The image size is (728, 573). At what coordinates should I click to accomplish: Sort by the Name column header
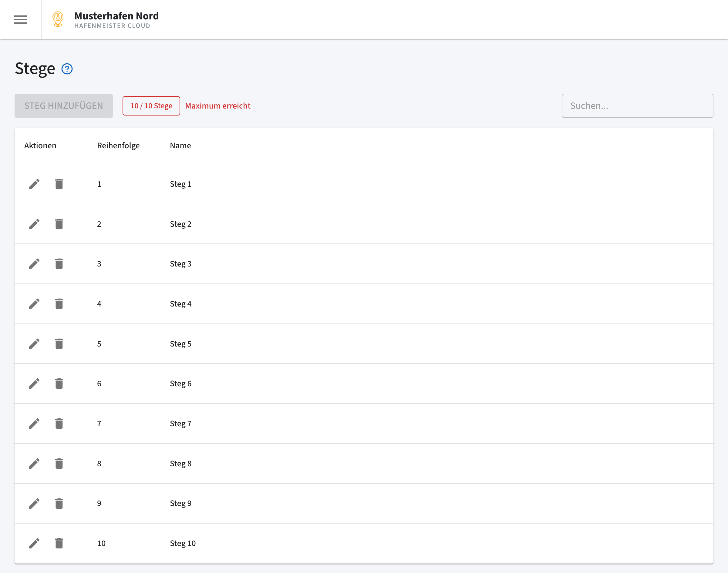coord(180,145)
